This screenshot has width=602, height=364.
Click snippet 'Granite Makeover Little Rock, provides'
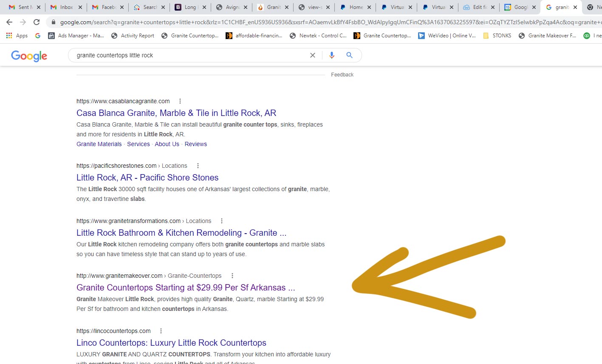point(200,304)
